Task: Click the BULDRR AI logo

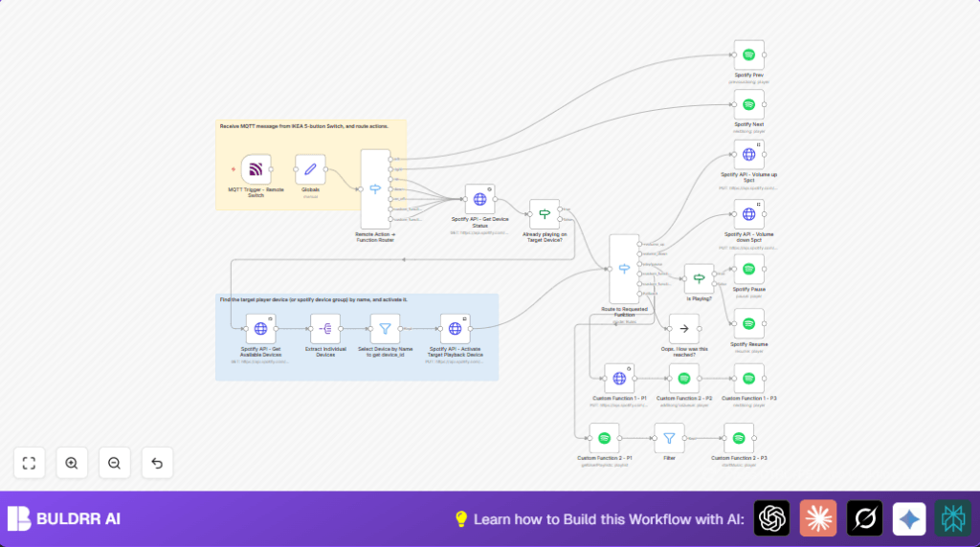Action: coord(64,518)
